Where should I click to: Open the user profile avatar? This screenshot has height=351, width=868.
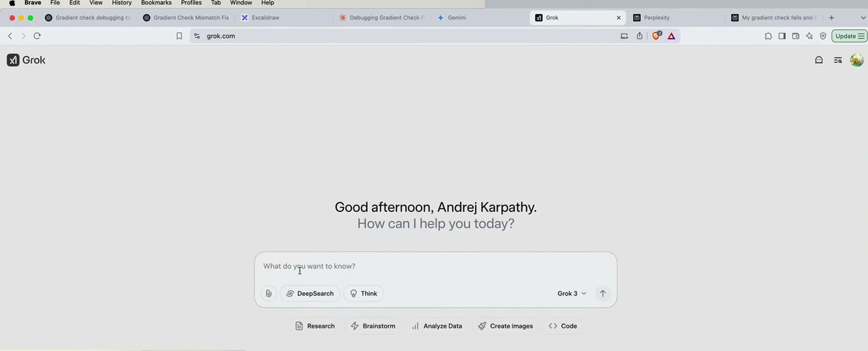point(857,60)
